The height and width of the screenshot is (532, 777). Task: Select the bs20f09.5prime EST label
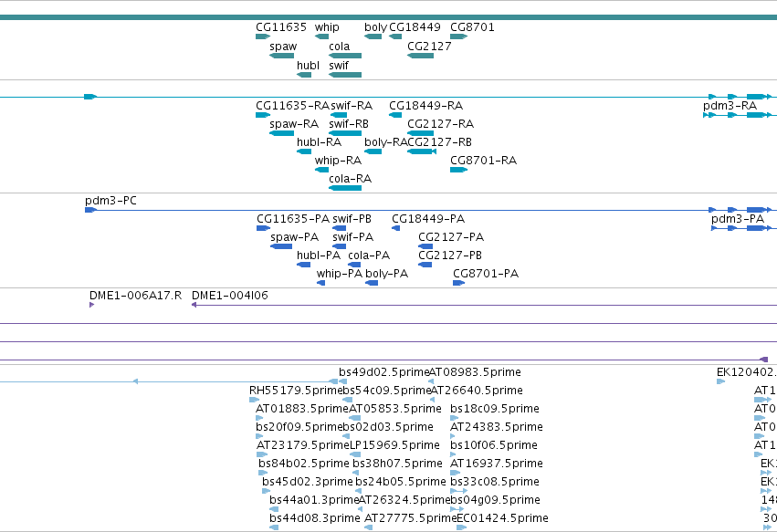(299, 427)
